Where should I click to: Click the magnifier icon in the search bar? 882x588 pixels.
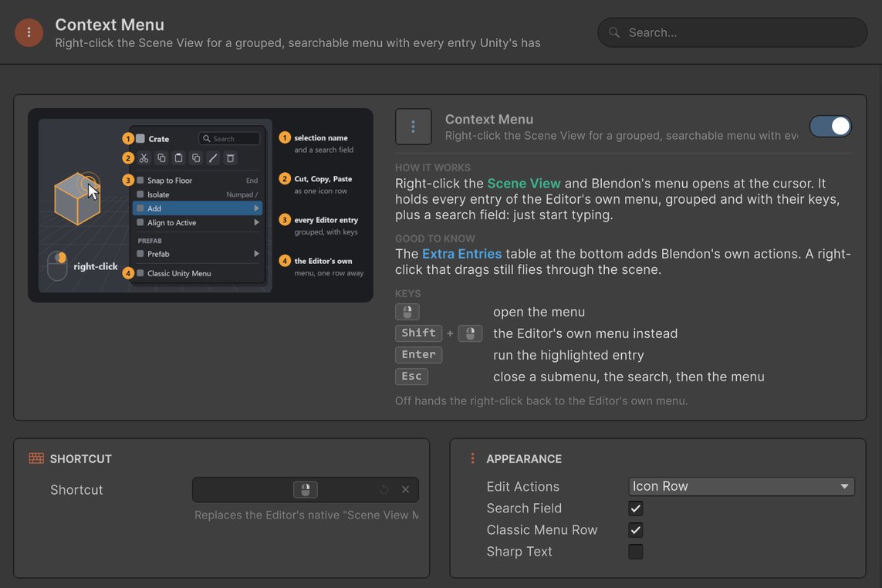tap(614, 32)
